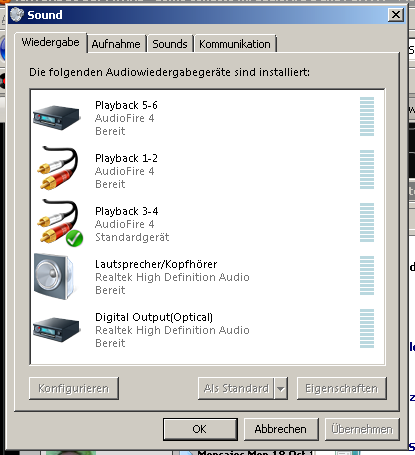Close the Sound dialog window

pyautogui.click(x=396, y=15)
